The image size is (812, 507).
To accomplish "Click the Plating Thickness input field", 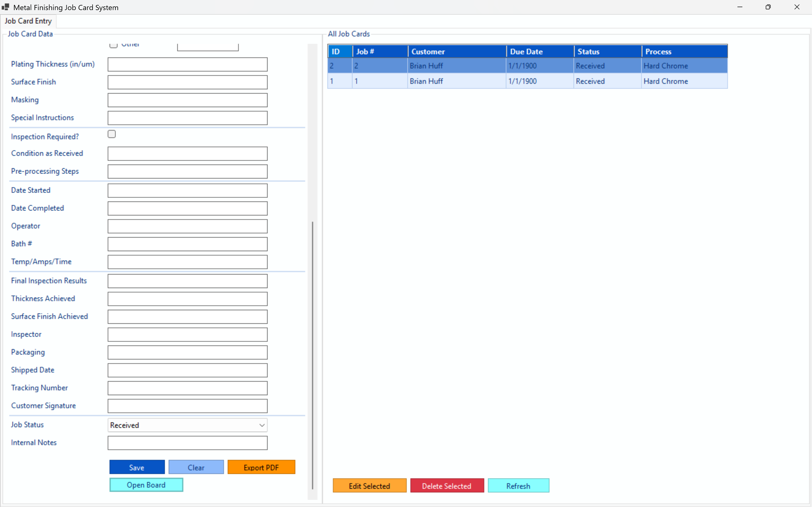I will (x=187, y=64).
